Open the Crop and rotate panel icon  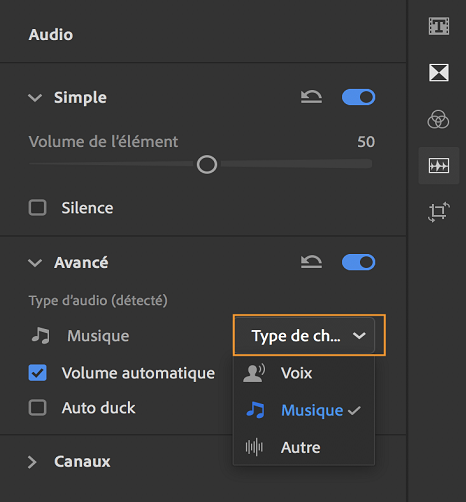click(439, 212)
